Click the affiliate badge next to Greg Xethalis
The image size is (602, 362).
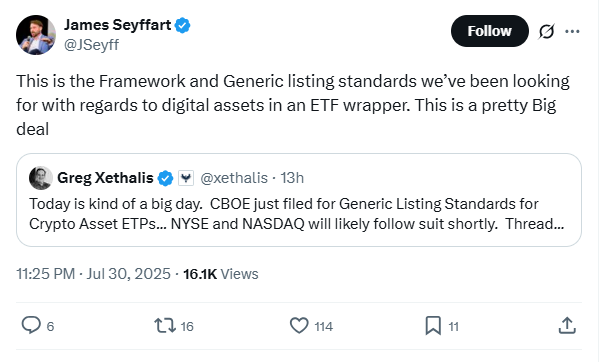tap(186, 178)
